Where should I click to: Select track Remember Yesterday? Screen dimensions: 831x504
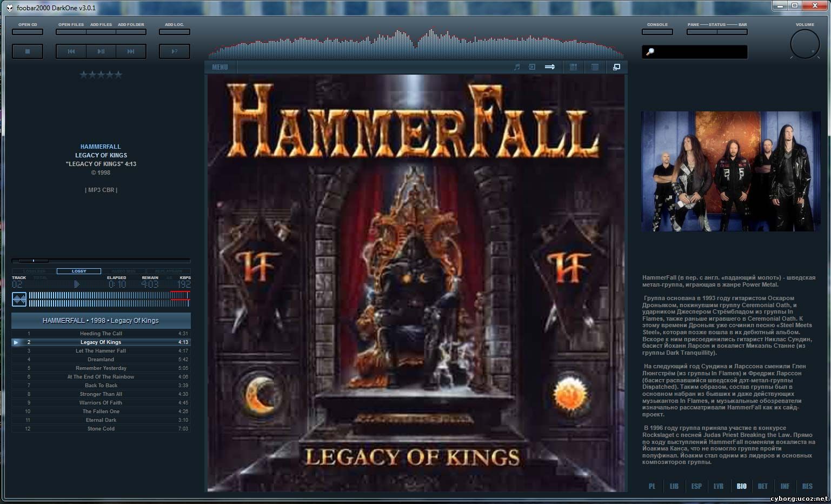[101, 368]
